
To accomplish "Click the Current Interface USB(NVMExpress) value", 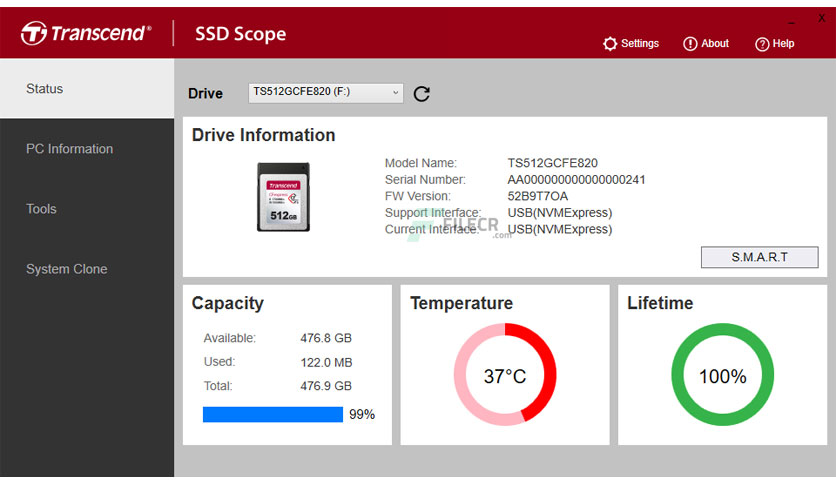I will tap(560, 229).
